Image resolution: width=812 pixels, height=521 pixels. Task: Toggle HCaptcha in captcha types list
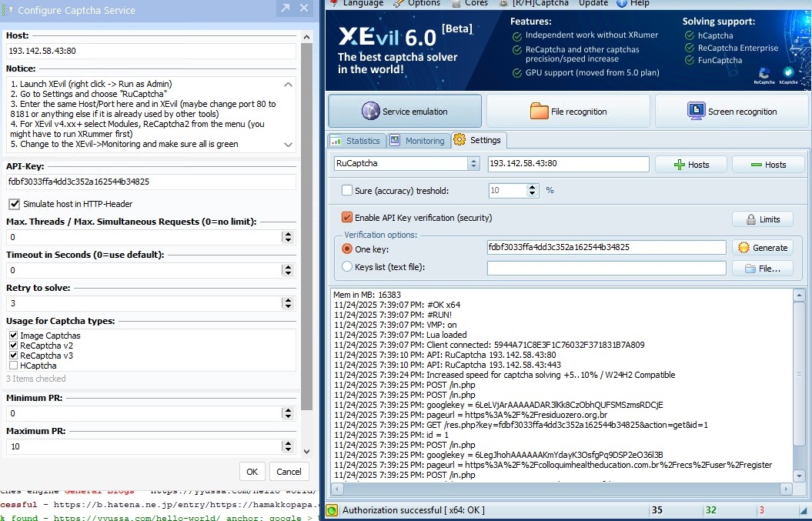click(14, 366)
